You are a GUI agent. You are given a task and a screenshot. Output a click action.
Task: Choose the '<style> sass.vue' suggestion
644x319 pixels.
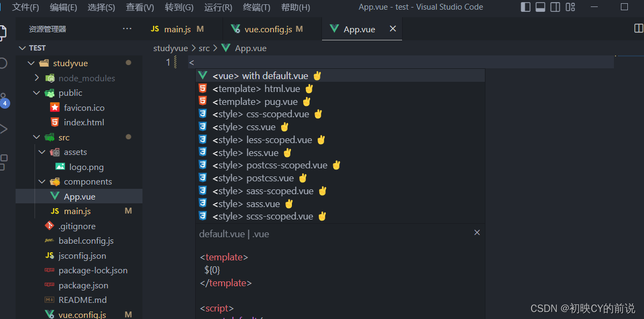pyautogui.click(x=340, y=203)
